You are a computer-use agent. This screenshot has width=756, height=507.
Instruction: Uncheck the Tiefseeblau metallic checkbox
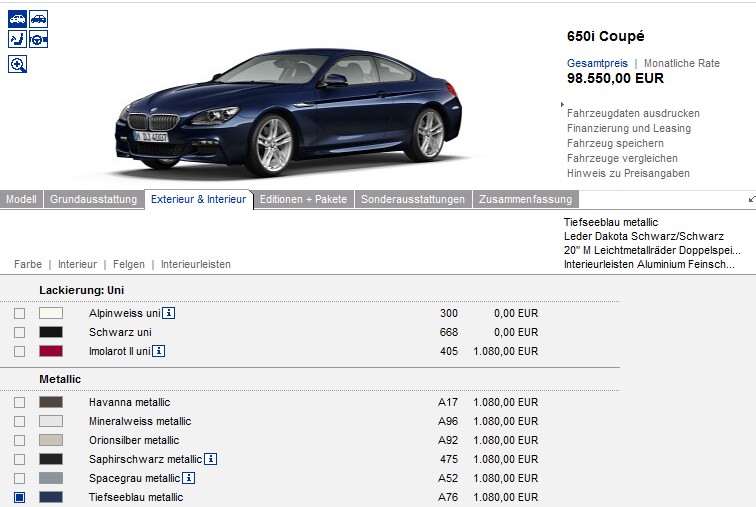tap(19, 497)
